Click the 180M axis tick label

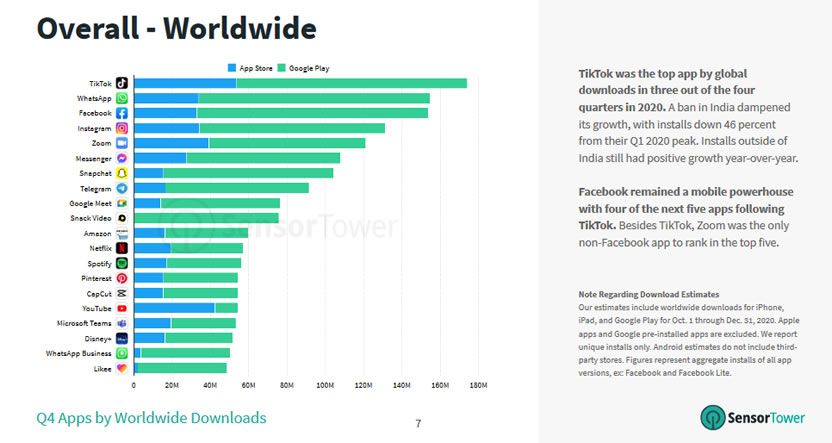tap(478, 385)
